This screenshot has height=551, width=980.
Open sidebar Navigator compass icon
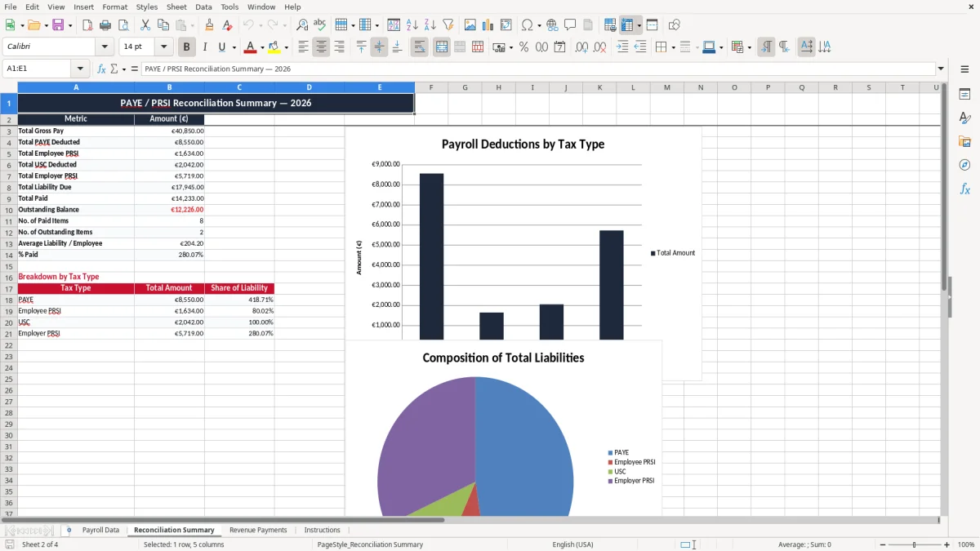964,165
